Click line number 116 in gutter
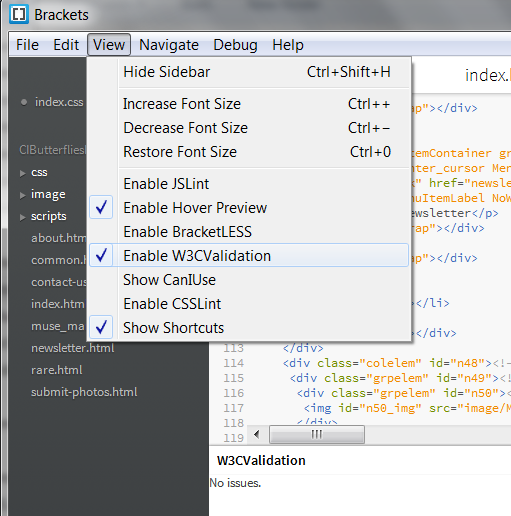The height and width of the screenshot is (516, 511). pyautogui.click(x=233, y=393)
